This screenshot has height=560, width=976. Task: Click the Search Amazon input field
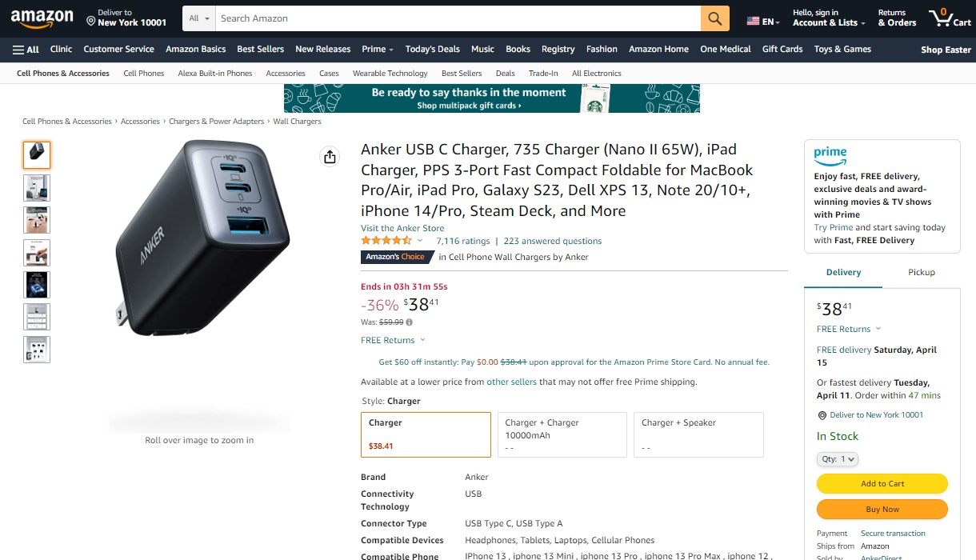pos(458,18)
